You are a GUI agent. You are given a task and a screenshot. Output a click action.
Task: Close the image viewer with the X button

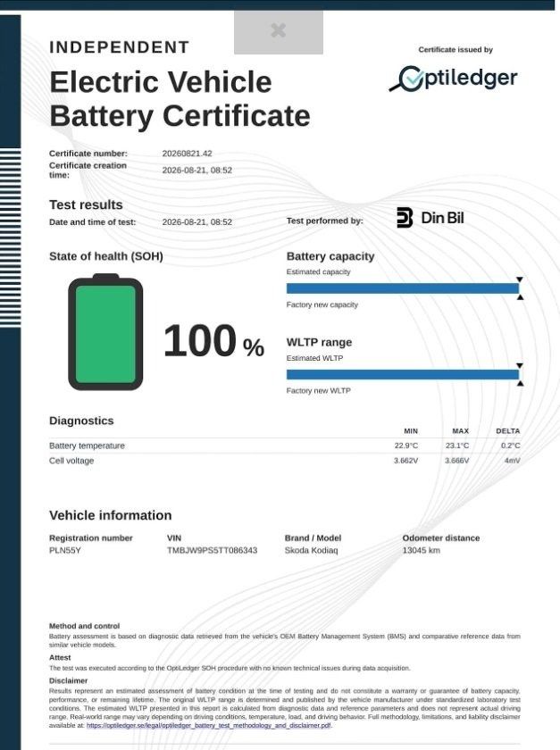point(278,30)
